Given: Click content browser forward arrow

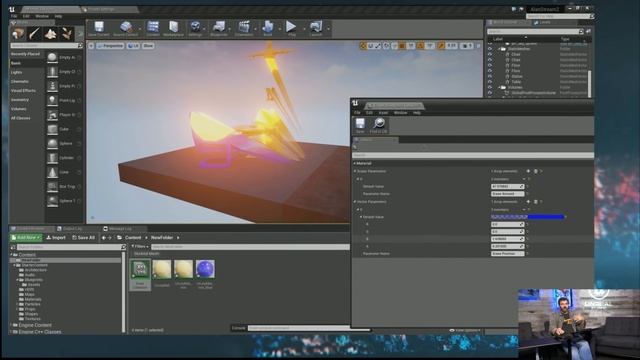Looking at the screenshot, I should click(x=109, y=238).
